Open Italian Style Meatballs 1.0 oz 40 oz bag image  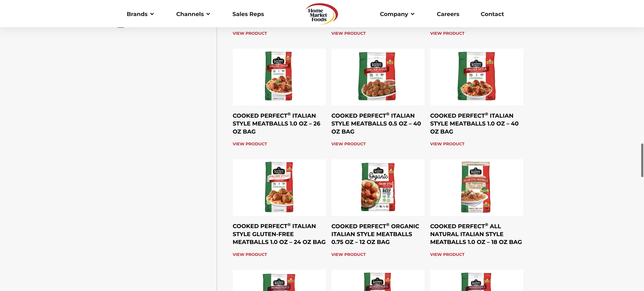click(477, 77)
